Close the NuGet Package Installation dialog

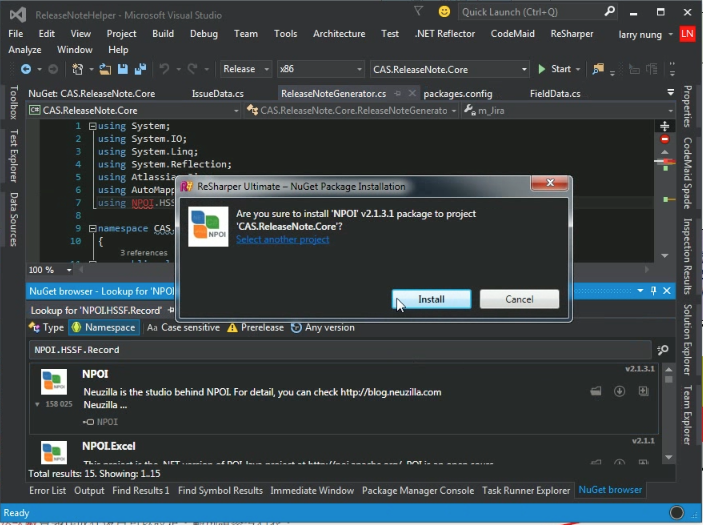[550, 182]
